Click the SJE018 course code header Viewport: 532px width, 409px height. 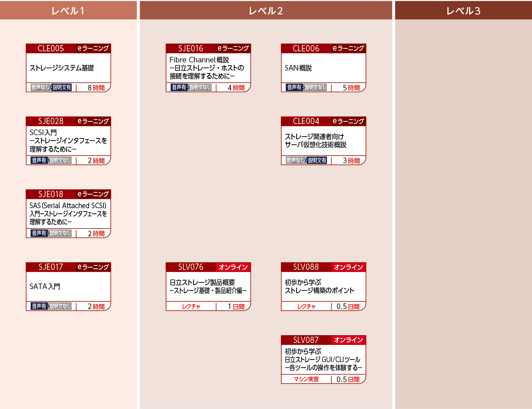click(x=51, y=194)
